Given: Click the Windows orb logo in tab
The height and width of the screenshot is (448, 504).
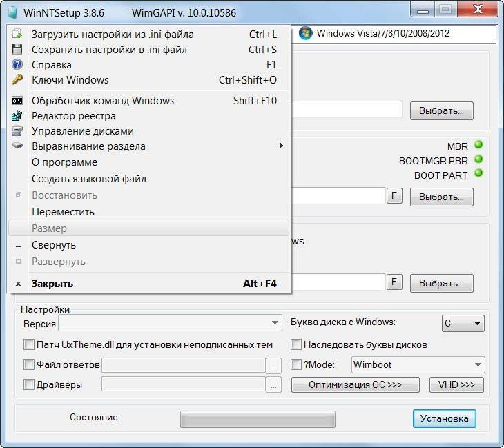Looking at the screenshot, I should 305,33.
